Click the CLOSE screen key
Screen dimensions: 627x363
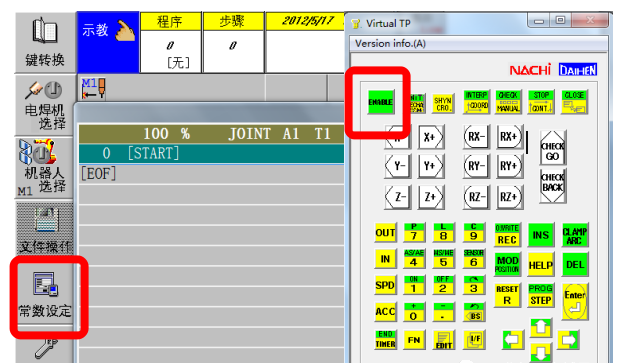click(574, 102)
